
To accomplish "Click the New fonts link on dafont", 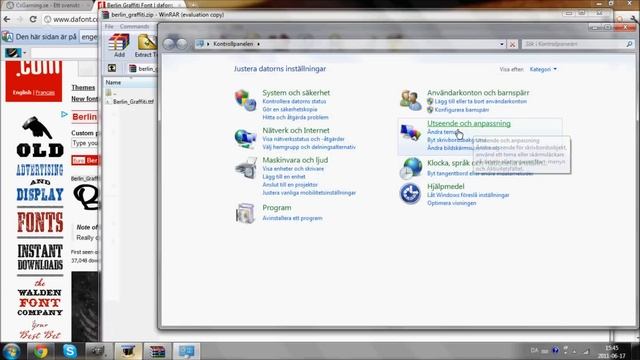I will pyautogui.click(x=85, y=99).
